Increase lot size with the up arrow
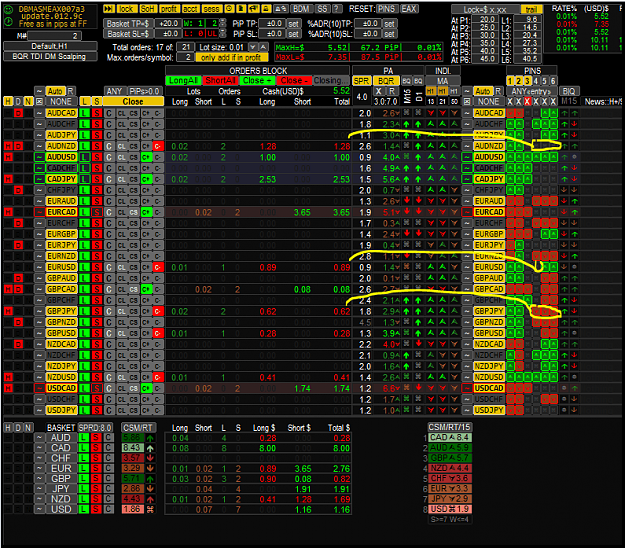This screenshot has height=548, width=625. pyautogui.click(x=263, y=47)
